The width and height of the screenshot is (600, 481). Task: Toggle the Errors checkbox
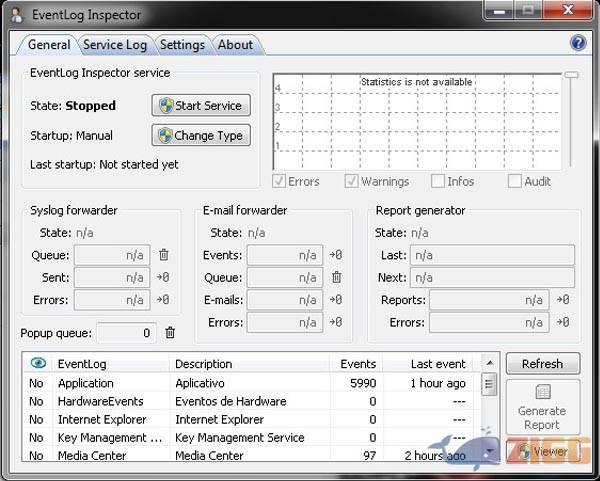(279, 181)
